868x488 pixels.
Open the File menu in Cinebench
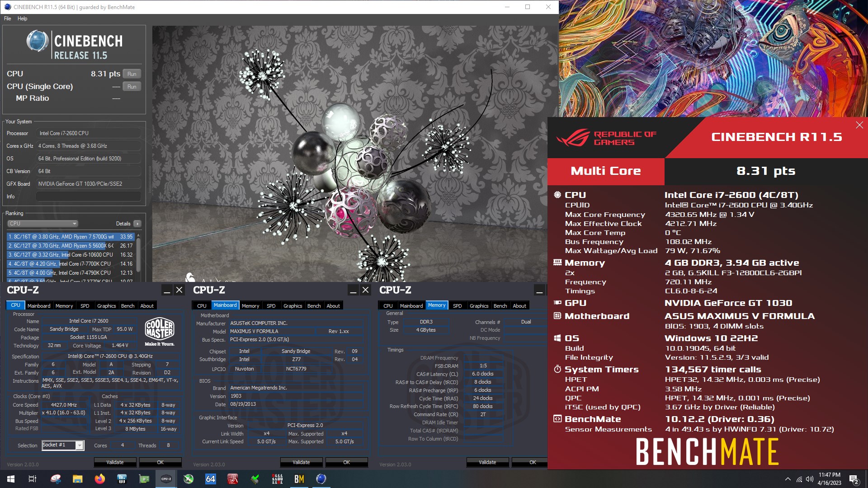[x=8, y=19]
